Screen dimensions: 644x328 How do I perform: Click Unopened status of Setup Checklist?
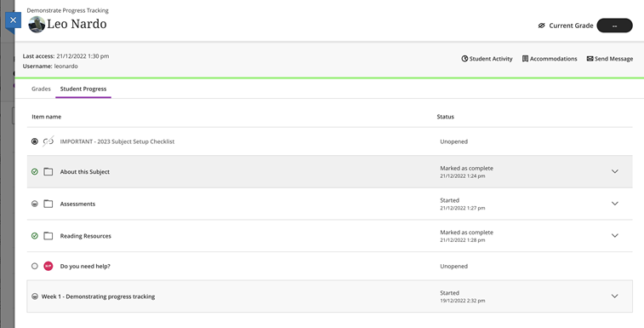coord(453,141)
